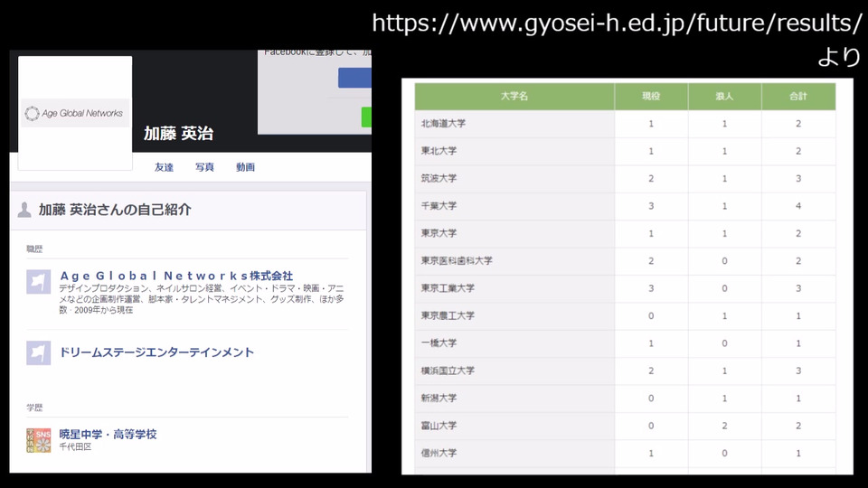Open the 友達 tab

[164, 167]
